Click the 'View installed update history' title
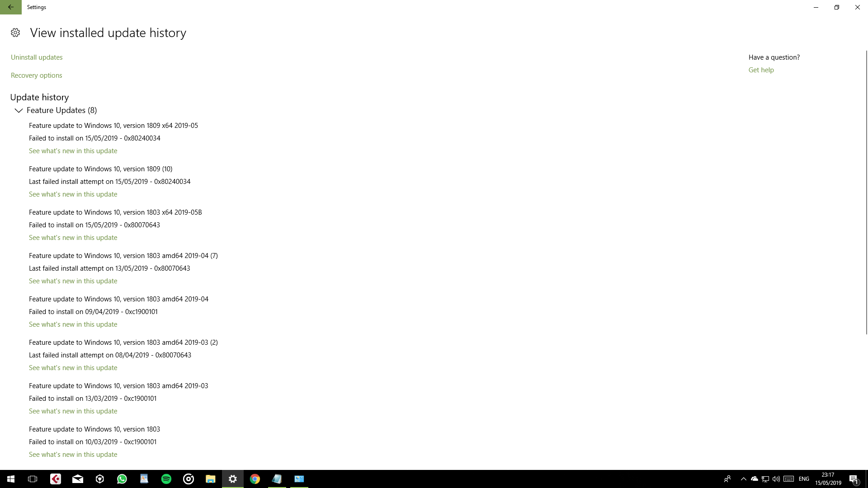This screenshot has height=488, width=868. (x=108, y=33)
